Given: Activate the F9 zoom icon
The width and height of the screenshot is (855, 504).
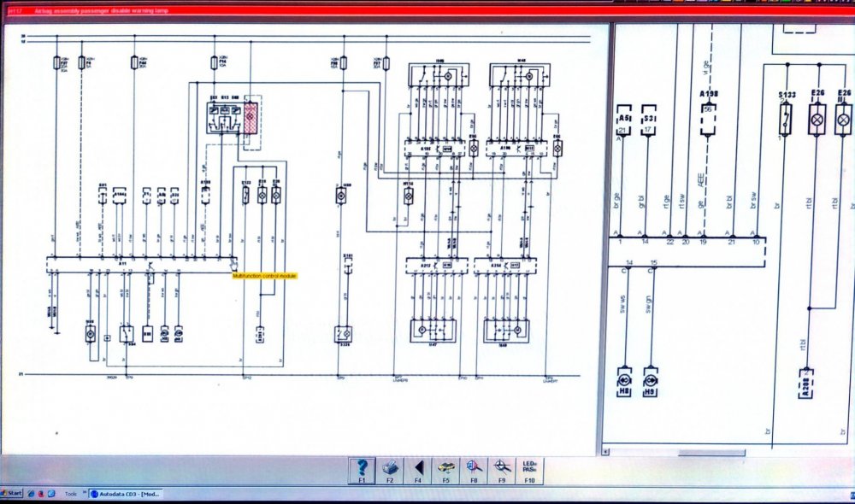Looking at the screenshot, I should coord(502,467).
